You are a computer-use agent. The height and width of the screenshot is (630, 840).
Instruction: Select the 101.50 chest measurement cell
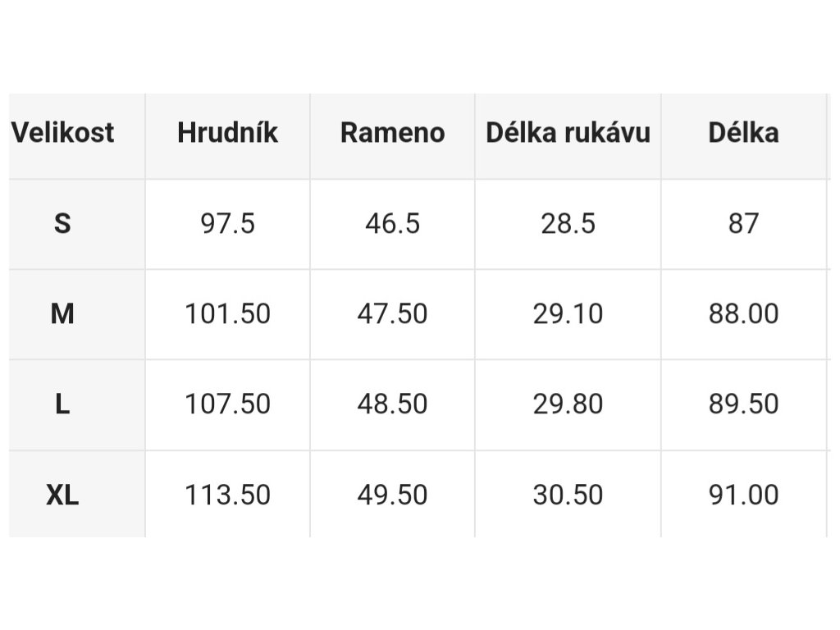228,313
